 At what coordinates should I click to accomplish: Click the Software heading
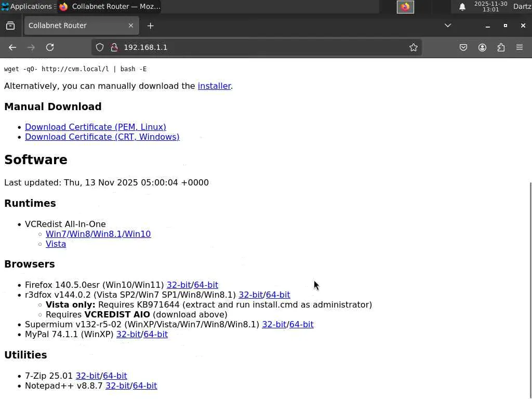point(36,160)
